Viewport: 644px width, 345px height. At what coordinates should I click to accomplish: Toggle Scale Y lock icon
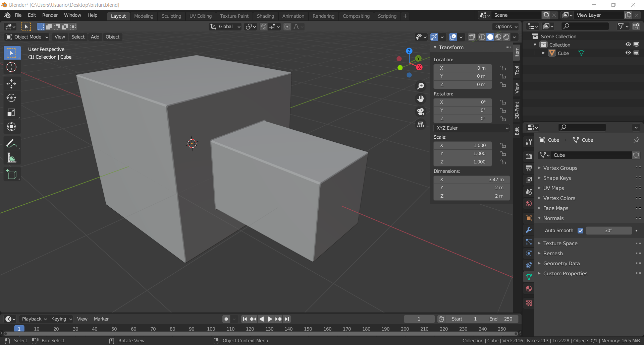coord(502,153)
